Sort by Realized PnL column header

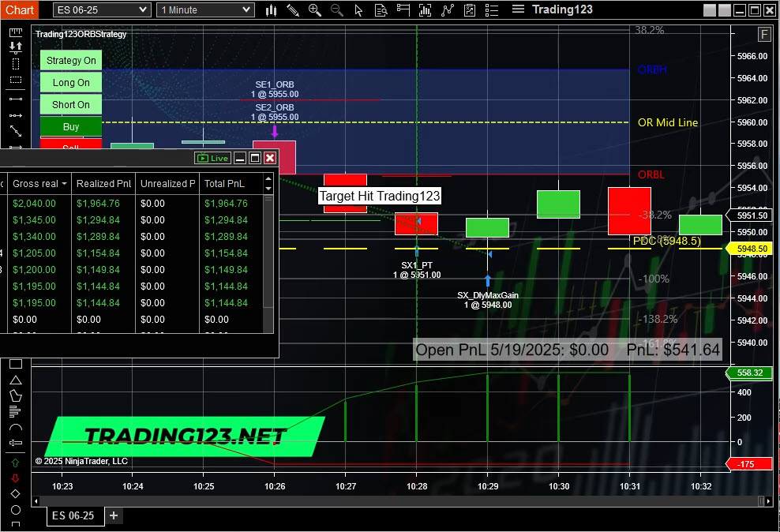point(103,183)
